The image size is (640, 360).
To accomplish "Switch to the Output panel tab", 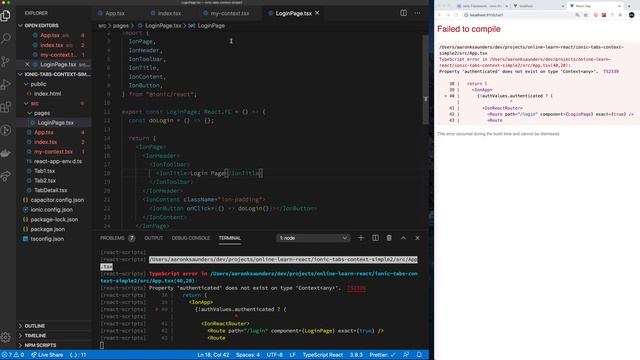I will 153,238.
